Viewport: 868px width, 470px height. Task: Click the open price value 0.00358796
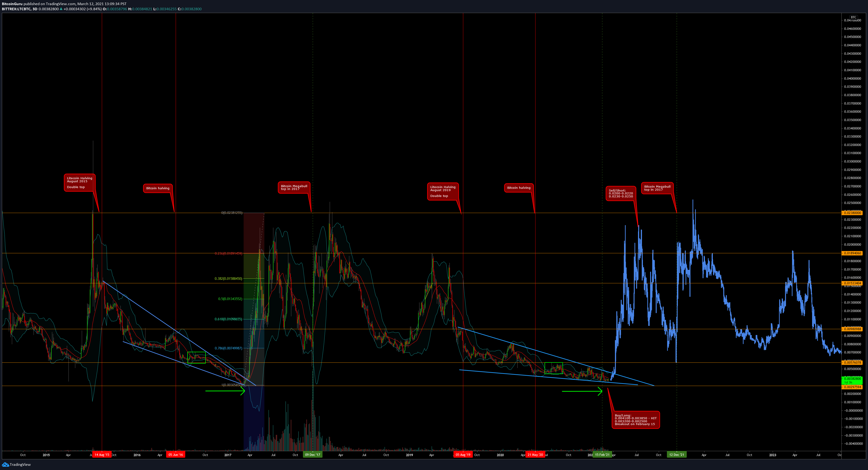coord(117,9)
